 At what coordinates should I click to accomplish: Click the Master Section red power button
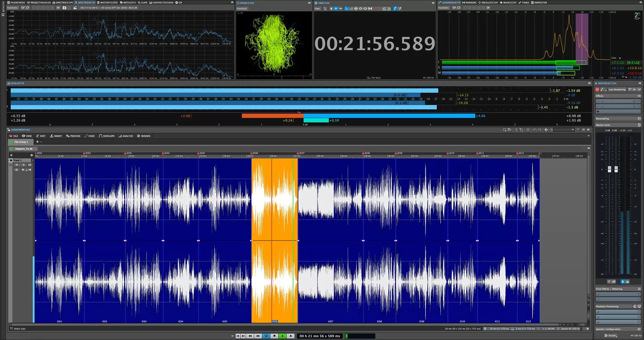(x=597, y=90)
